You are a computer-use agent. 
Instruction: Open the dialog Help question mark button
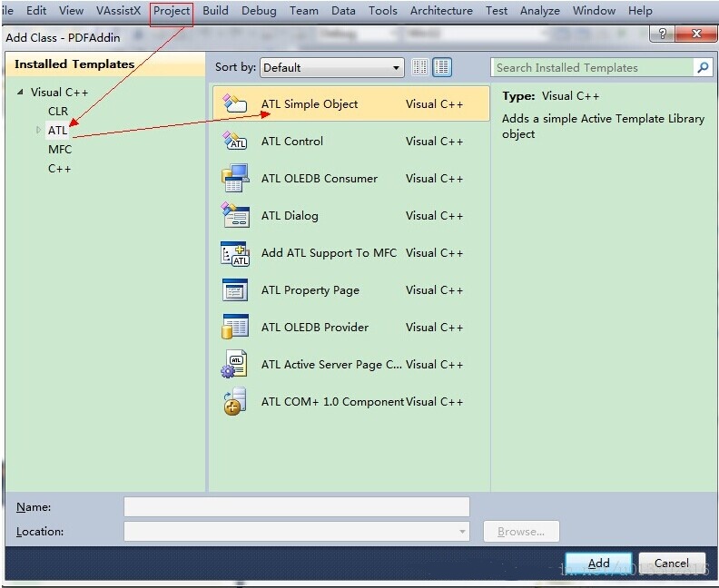pos(662,34)
